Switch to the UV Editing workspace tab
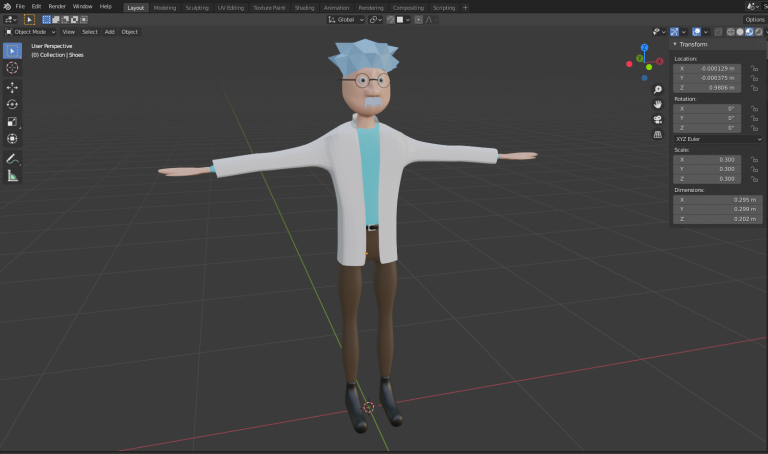 [x=231, y=8]
